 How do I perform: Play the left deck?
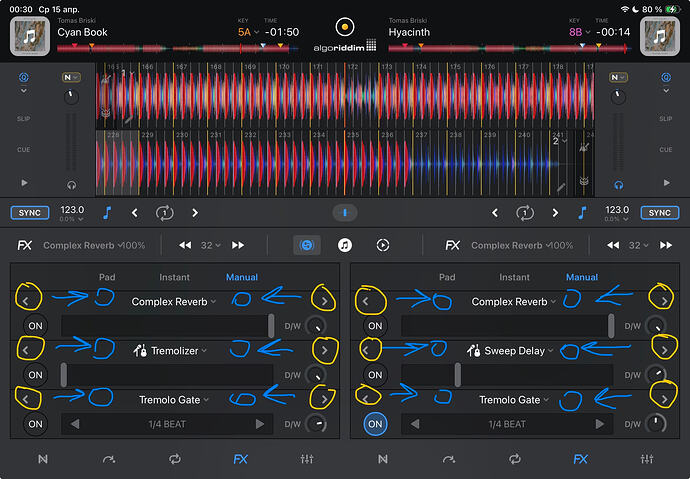[24, 183]
